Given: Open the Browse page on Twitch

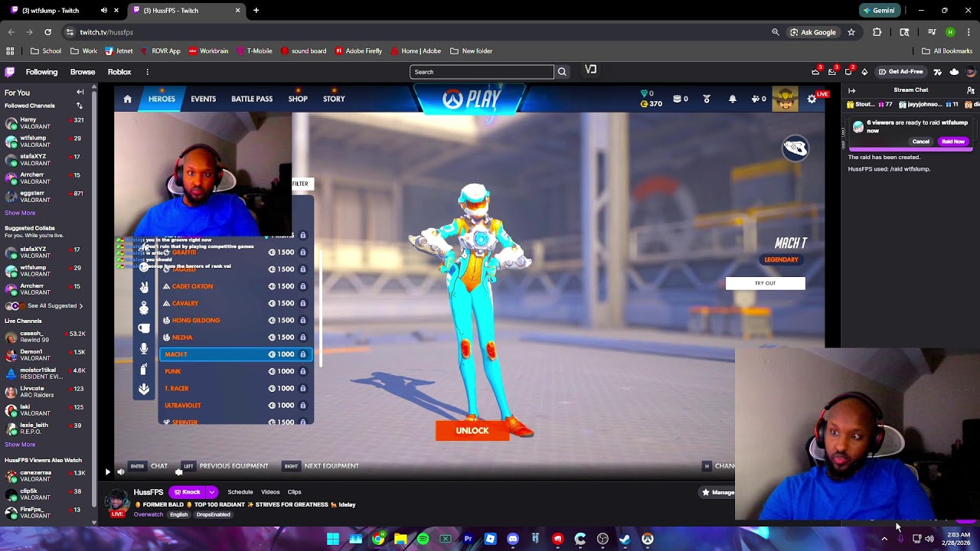Looking at the screenshot, I should (83, 72).
